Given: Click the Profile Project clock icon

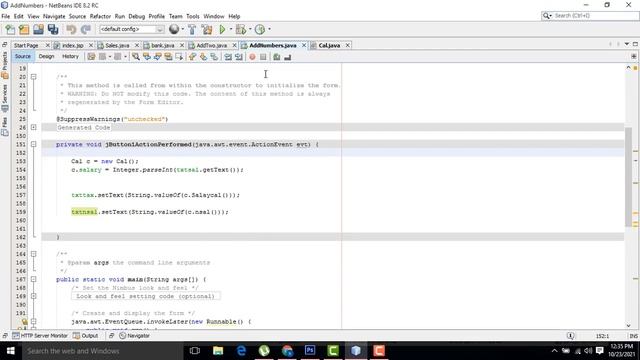Looking at the screenshot, I should pyautogui.click(x=260, y=29).
